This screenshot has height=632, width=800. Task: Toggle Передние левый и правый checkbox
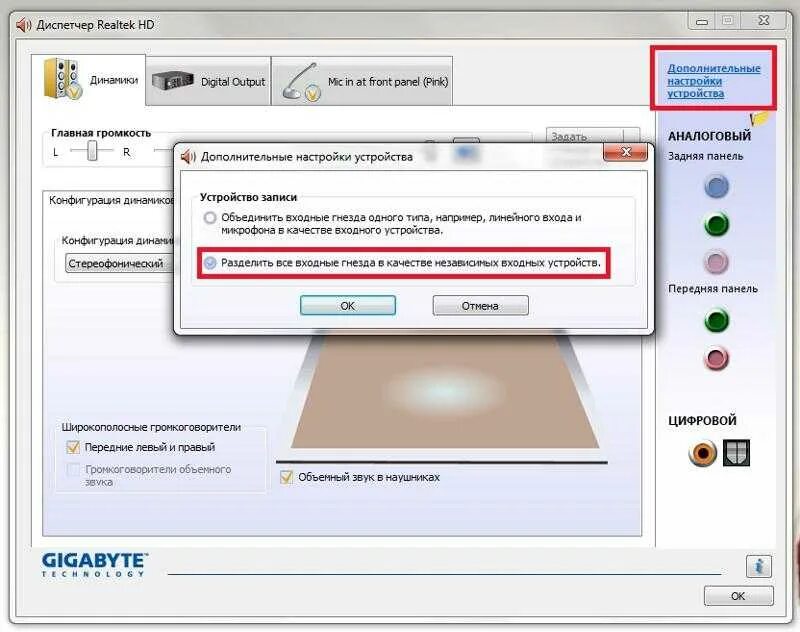(x=73, y=447)
